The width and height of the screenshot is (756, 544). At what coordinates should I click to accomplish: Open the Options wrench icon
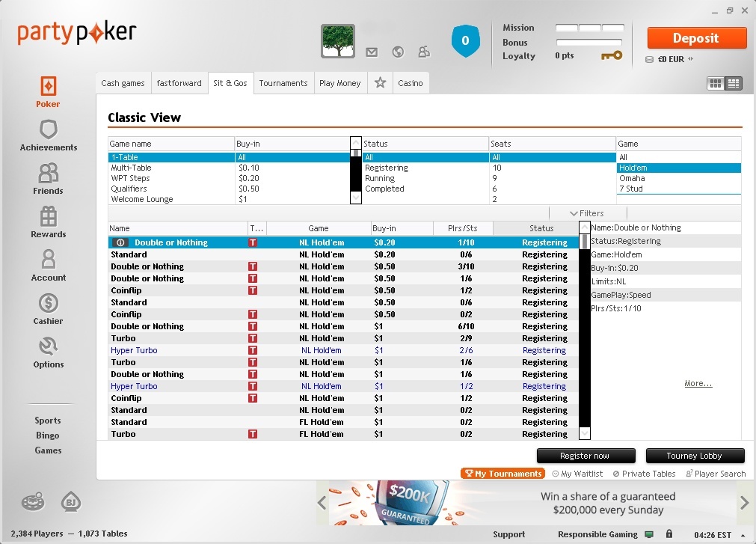48,346
